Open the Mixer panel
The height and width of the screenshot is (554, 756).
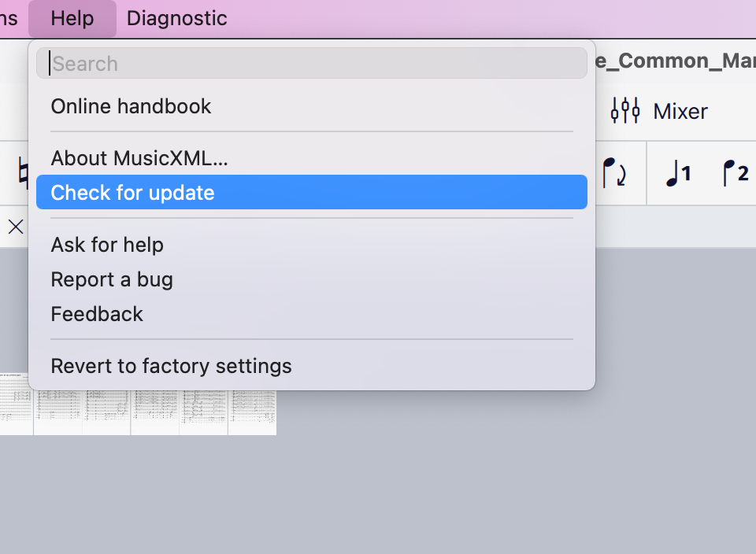click(679, 111)
